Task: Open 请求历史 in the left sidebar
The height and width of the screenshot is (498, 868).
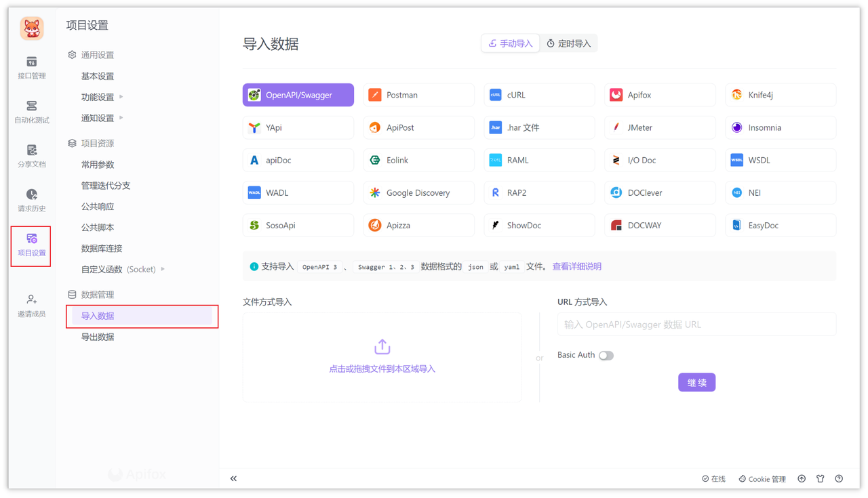Action: point(32,201)
